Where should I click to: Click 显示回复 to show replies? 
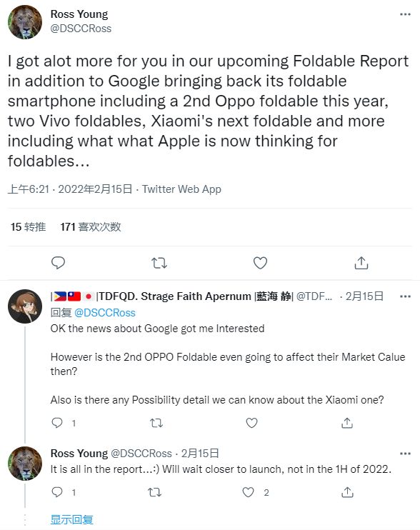click(71, 519)
